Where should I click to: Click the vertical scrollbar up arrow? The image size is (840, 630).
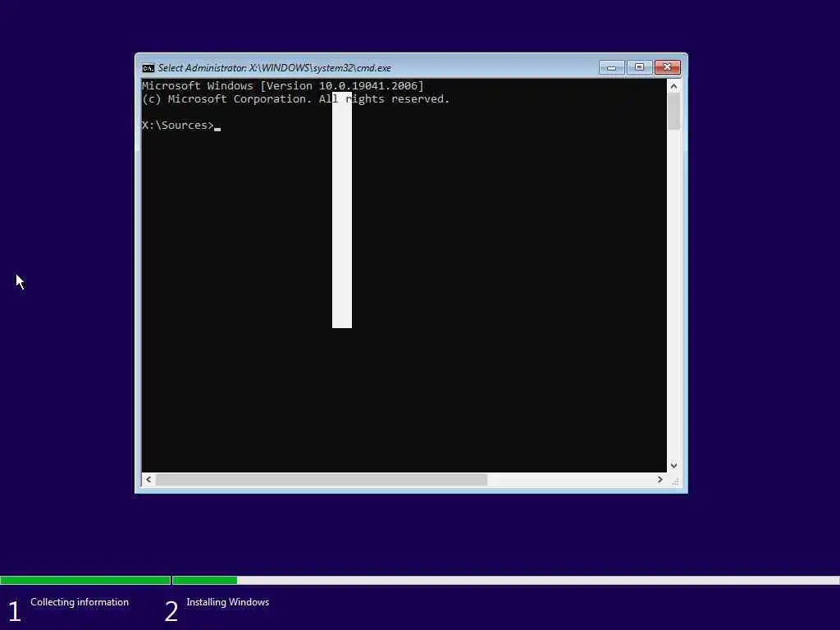coord(674,86)
